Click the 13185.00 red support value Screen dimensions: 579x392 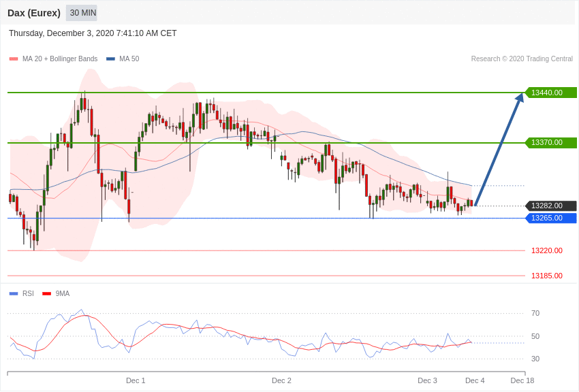547,276
